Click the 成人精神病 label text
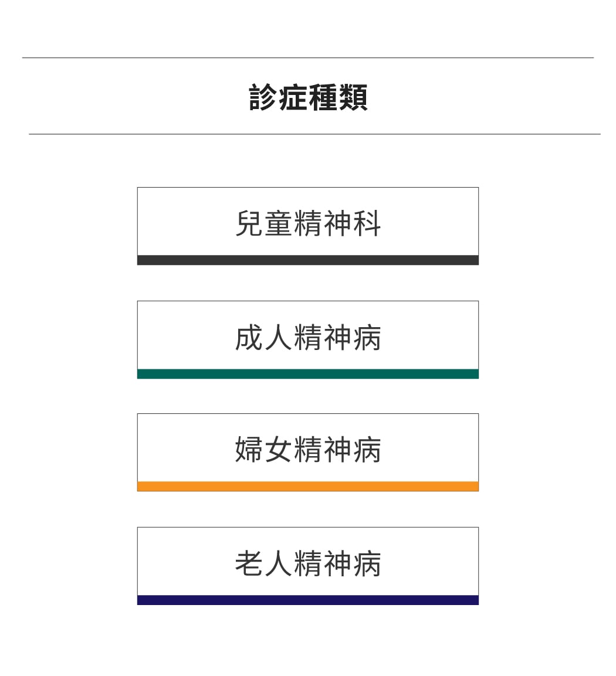The height and width of the screenshot is (676, 616). pos(308,338)
